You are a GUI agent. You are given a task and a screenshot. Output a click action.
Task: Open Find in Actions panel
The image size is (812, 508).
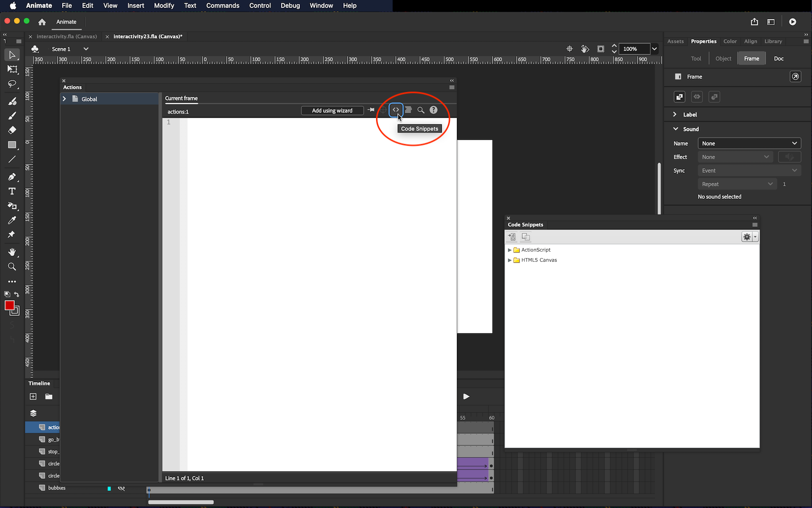(x=421, y=110)
